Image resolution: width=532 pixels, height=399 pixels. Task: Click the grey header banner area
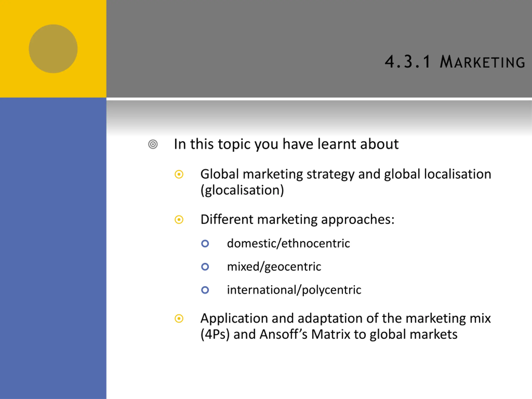319,49
